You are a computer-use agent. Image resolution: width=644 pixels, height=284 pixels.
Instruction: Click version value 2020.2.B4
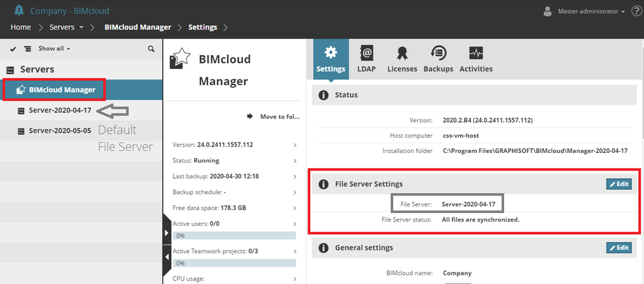pyautogui.click(x=488, y=121)
